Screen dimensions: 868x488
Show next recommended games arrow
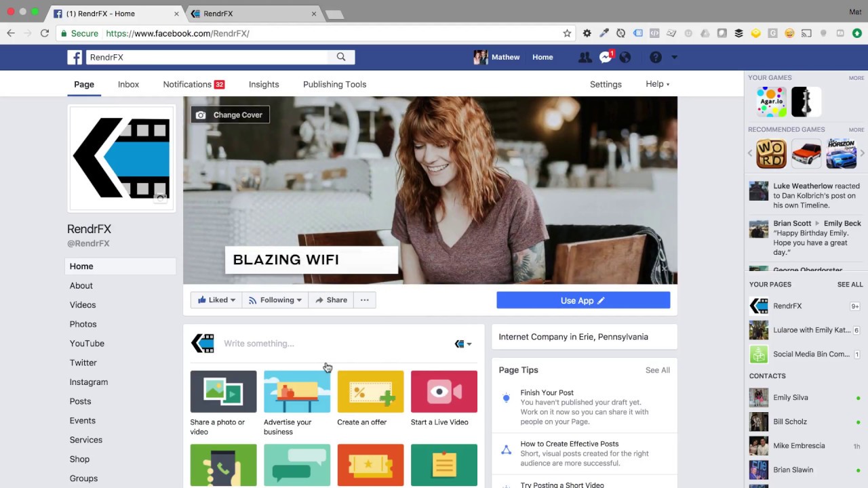click(863, 154)
